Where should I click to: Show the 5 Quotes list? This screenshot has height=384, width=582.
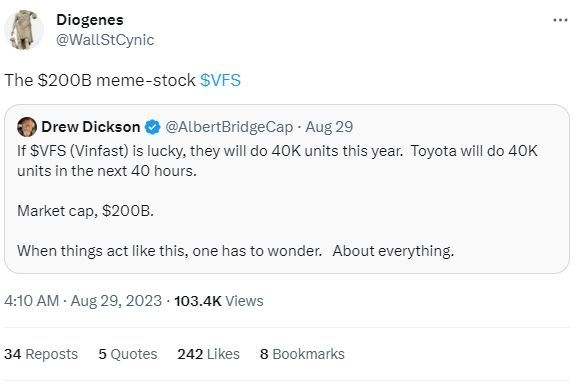(128, 354)
